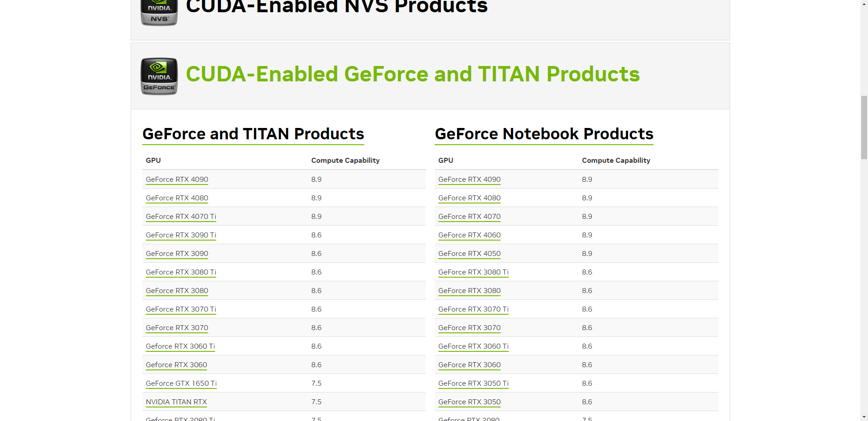The image size is (868, 421).
Task: Open GeForce RTX 4090 in the Notebook Products table
Action: (x=469, y=179)
